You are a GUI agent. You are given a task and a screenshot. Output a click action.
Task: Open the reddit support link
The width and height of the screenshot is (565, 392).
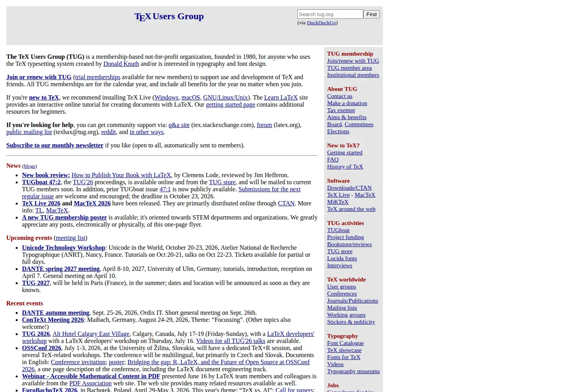[109, 132]
